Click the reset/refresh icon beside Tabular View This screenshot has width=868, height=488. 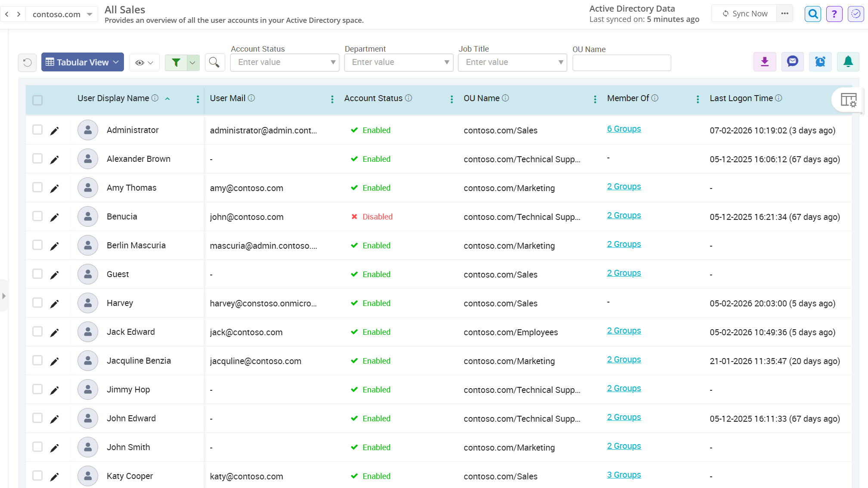27,62
